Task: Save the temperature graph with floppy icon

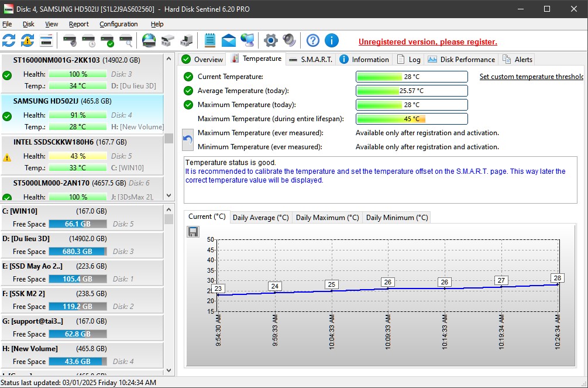Action: tap(193, 232)
